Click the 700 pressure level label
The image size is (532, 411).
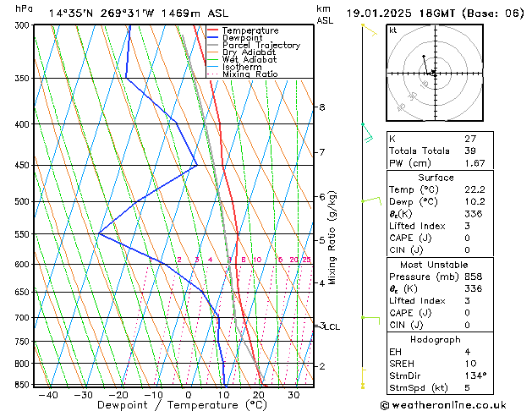click(24, 318)
